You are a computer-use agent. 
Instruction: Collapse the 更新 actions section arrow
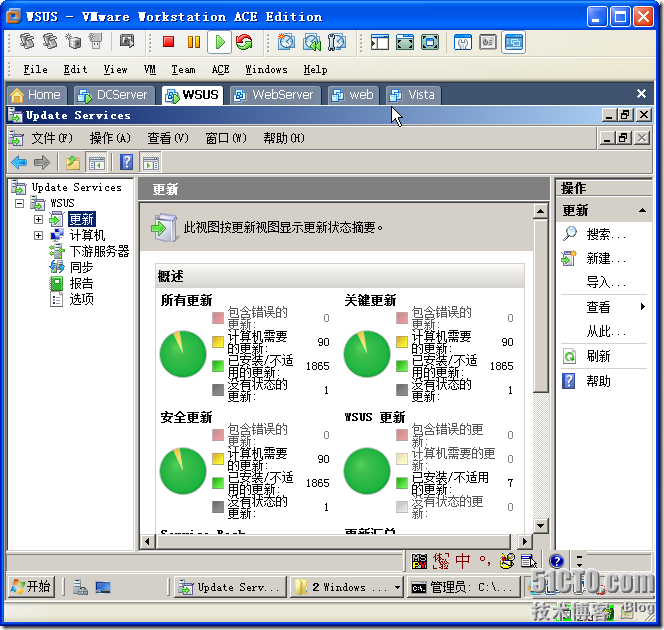pos(642,210)
